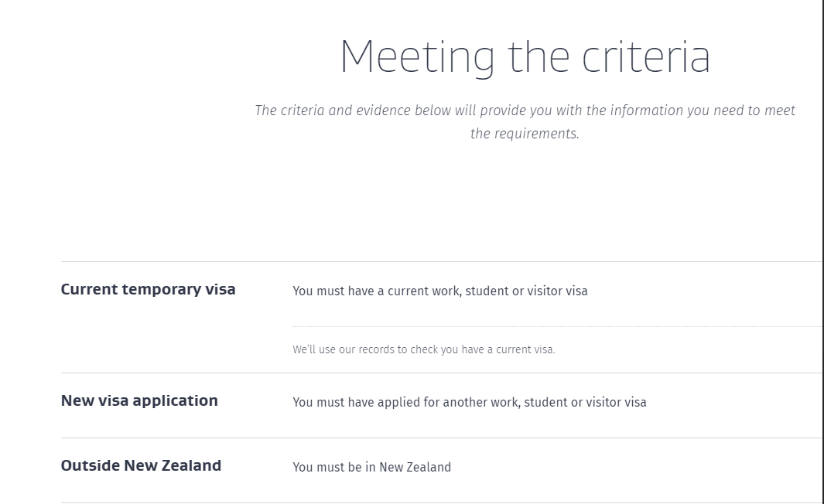Viewport: 824px width, 504px height.
Task: Select the italic subtitle about criteria and evidence
Action: [525, 122]
